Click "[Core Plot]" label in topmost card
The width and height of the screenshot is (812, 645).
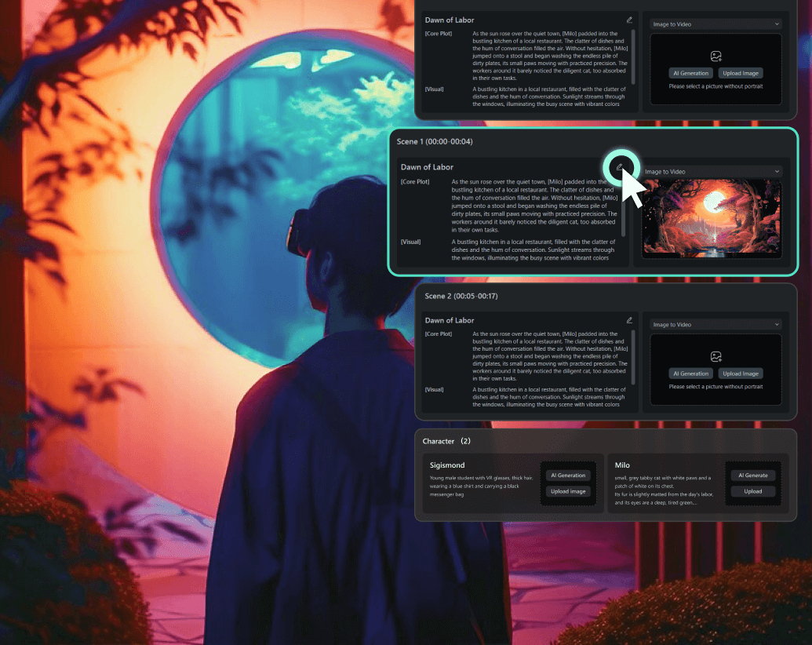click(438, 34)
